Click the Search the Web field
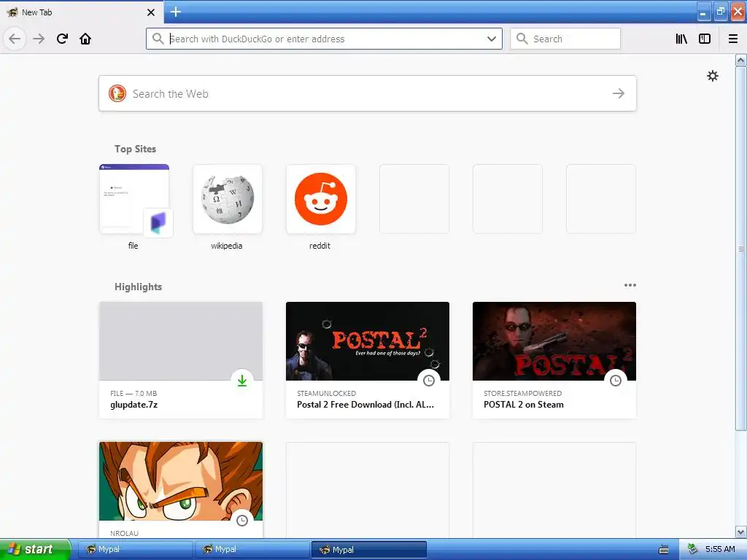The height and width of the screenshot is (560, 747). (368, 93)
